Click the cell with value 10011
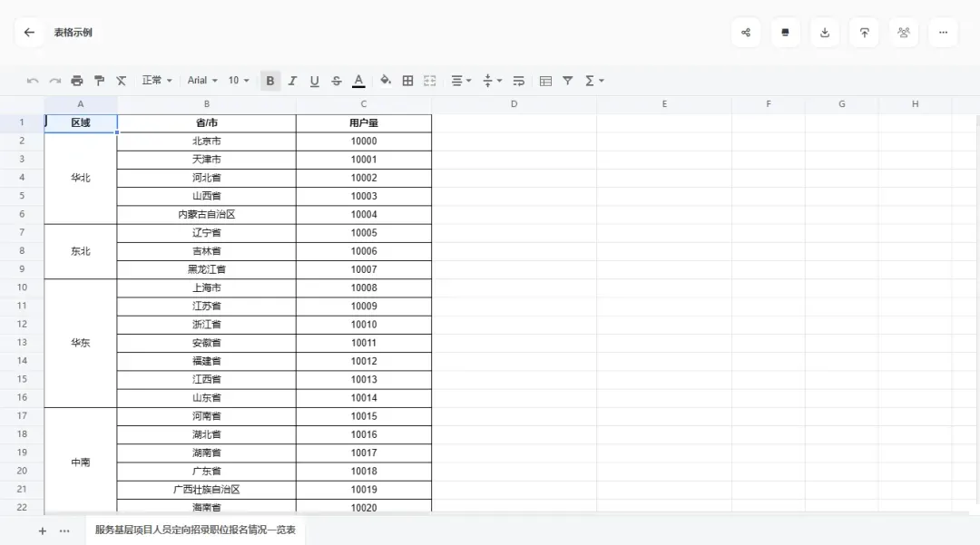 (x=364, y=343)
